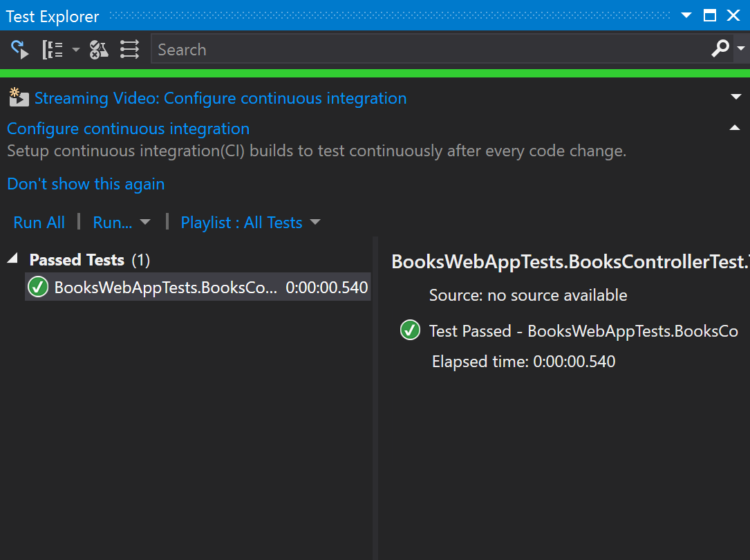Select the BooksWebAppTests.BooksCo... test row
This screenshot has height=560, width=750.
click(x=198, y=287)
